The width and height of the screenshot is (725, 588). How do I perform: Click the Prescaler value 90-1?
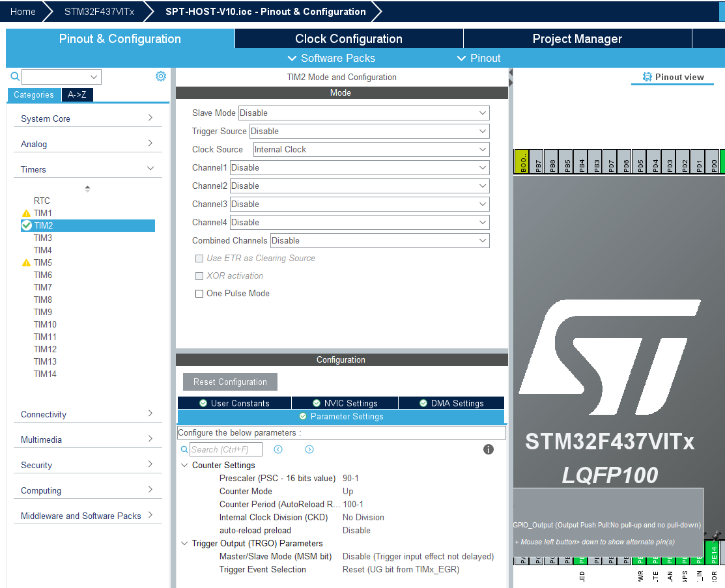click(x=350, y=478)
